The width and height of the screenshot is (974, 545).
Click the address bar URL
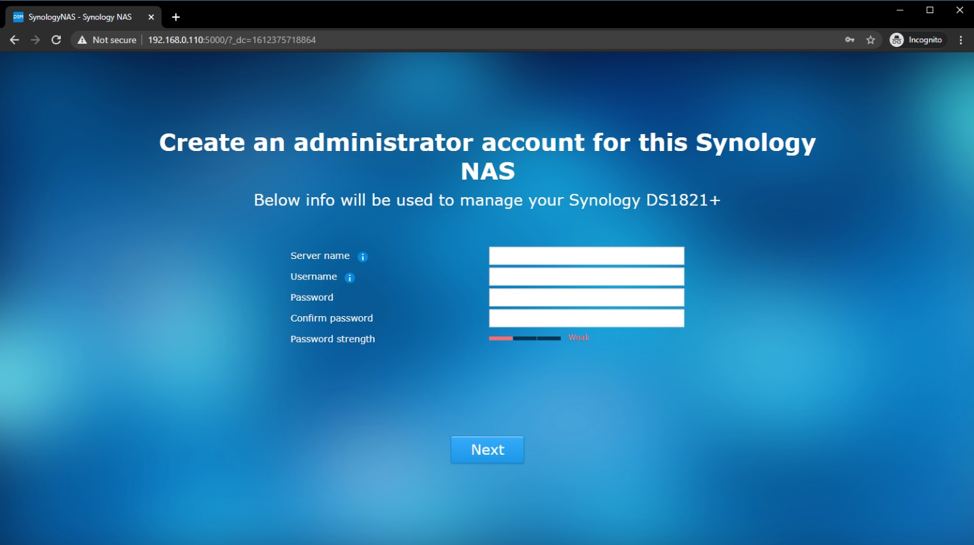232,40
